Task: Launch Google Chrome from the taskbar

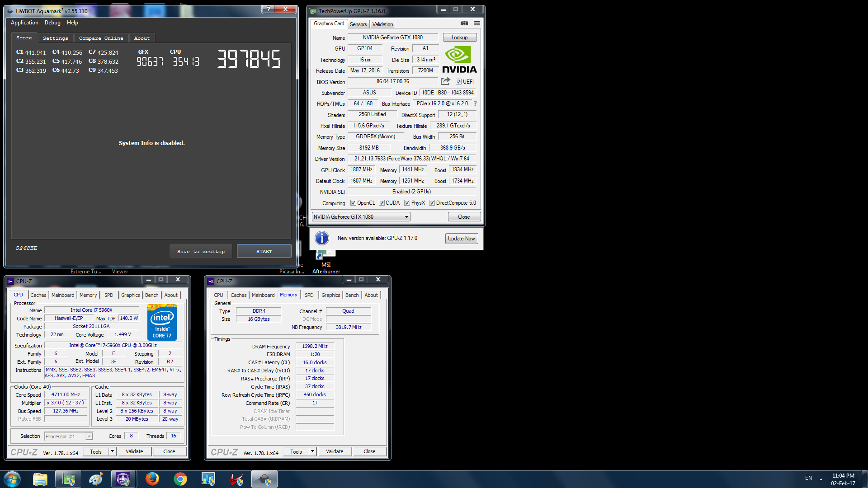Action: tap(180, 479)
